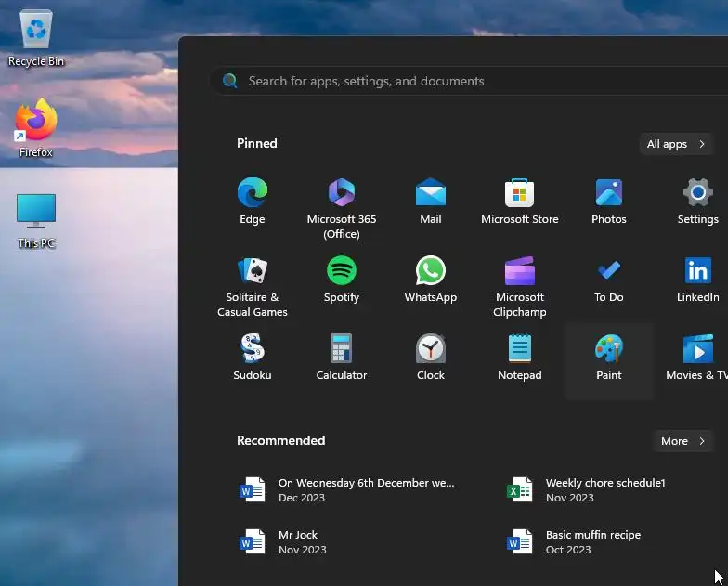Launch Microsoft Clipchamp video editor
Image resolution: width=728 pixels, height=586 pixels.
coord(520,286)
